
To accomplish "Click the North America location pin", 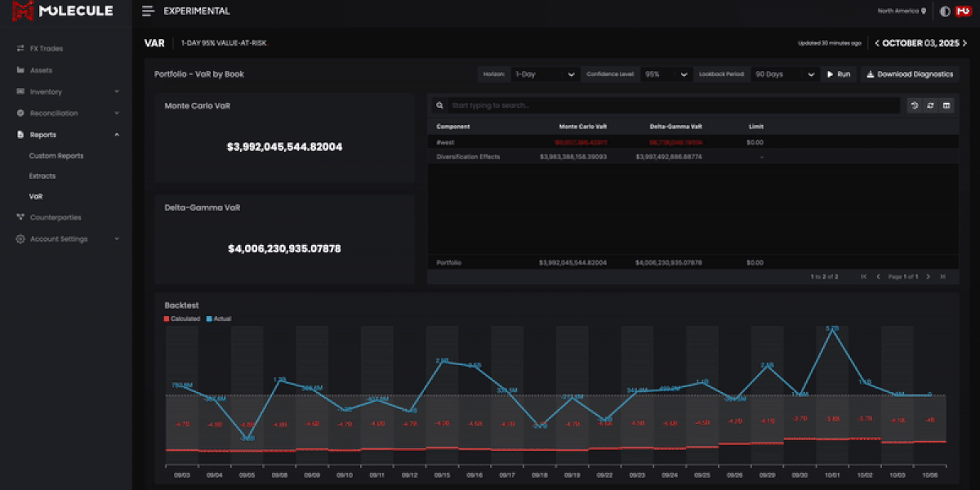I will pos(924,11).
